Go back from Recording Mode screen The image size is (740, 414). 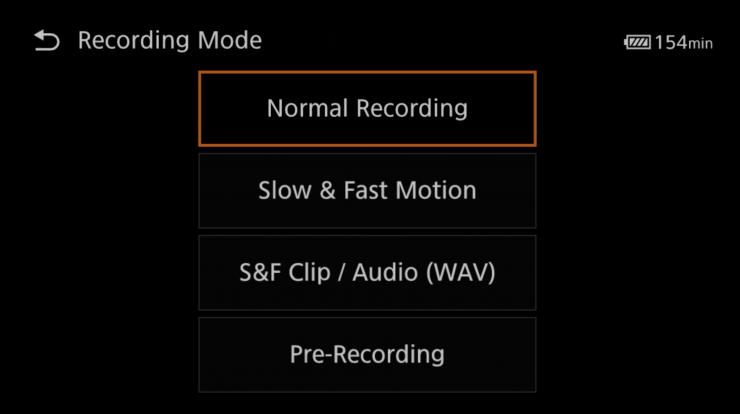(x=47, y=41)
